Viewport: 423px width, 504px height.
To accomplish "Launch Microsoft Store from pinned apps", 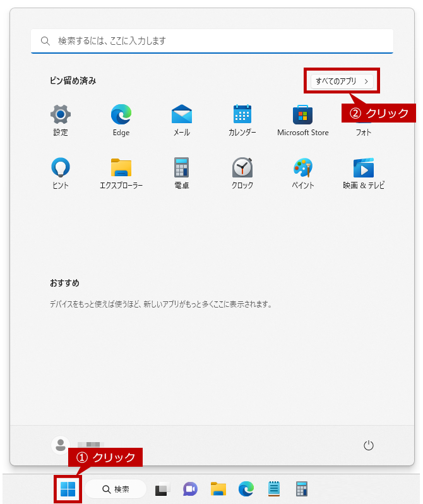I will tap(303, 121).
